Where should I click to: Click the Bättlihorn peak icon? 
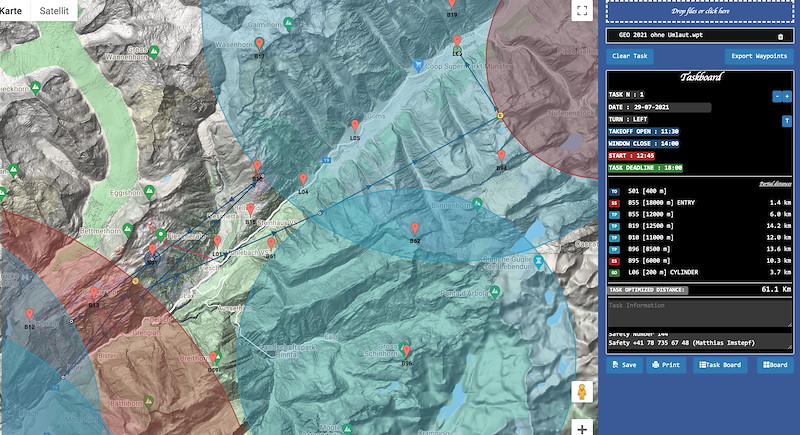[x=148, y=401]
